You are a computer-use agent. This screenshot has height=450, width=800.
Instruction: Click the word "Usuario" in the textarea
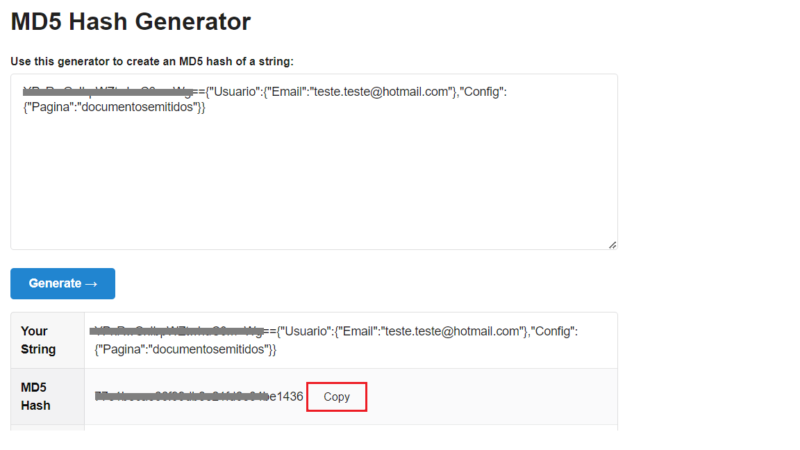click(236, 91)
